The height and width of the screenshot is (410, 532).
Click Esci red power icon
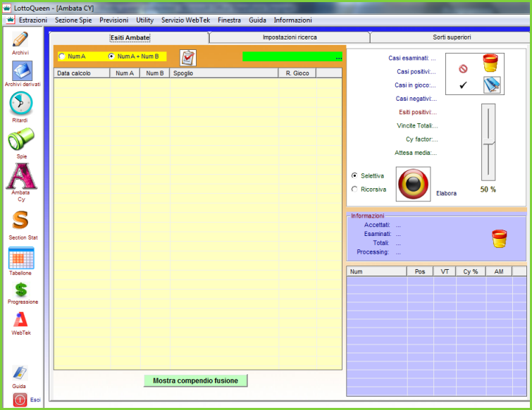20,400
